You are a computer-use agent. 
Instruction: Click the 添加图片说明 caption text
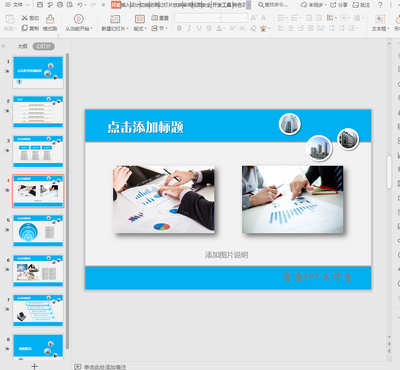226,255
